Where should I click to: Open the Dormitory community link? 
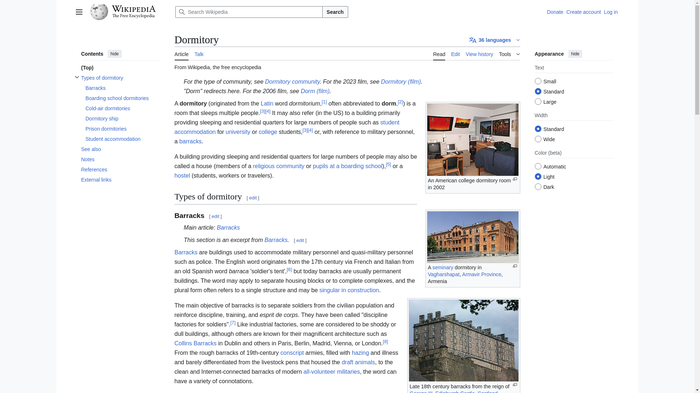point(292,82)
